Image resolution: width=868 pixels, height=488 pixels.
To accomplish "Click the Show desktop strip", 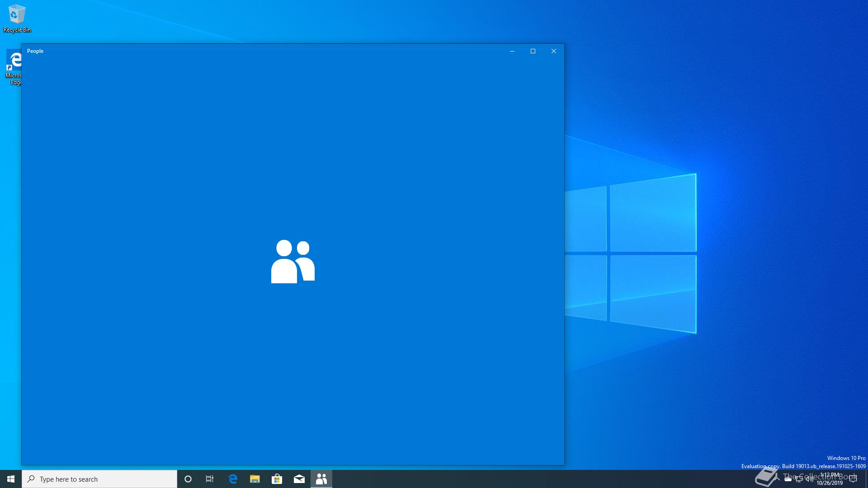I will pyautogui.click(x=866, y=479).
